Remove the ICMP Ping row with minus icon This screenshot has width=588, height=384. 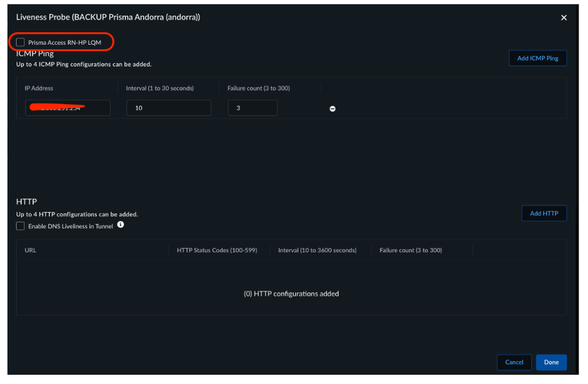332,109
